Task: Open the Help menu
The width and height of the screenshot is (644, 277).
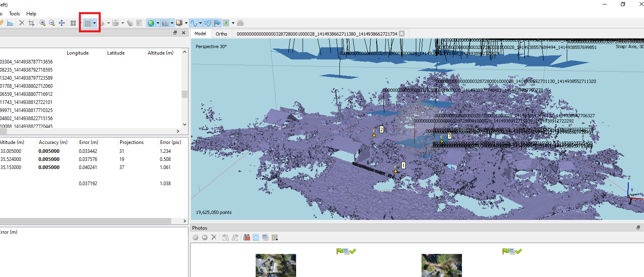Action: pos(31,13)
